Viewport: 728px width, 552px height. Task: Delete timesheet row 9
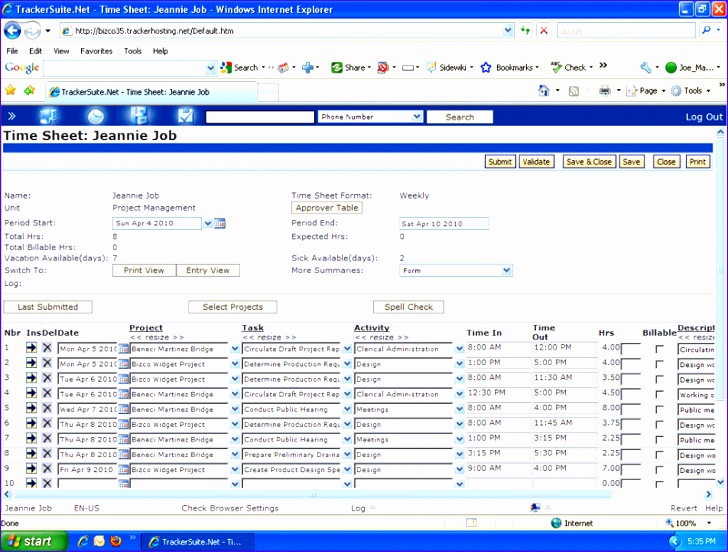tap(47, 468)
